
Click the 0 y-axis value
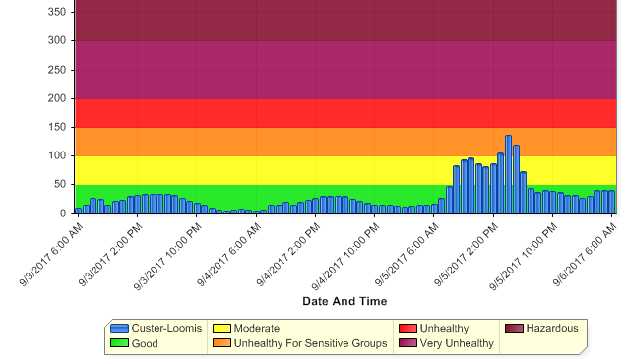63,213
